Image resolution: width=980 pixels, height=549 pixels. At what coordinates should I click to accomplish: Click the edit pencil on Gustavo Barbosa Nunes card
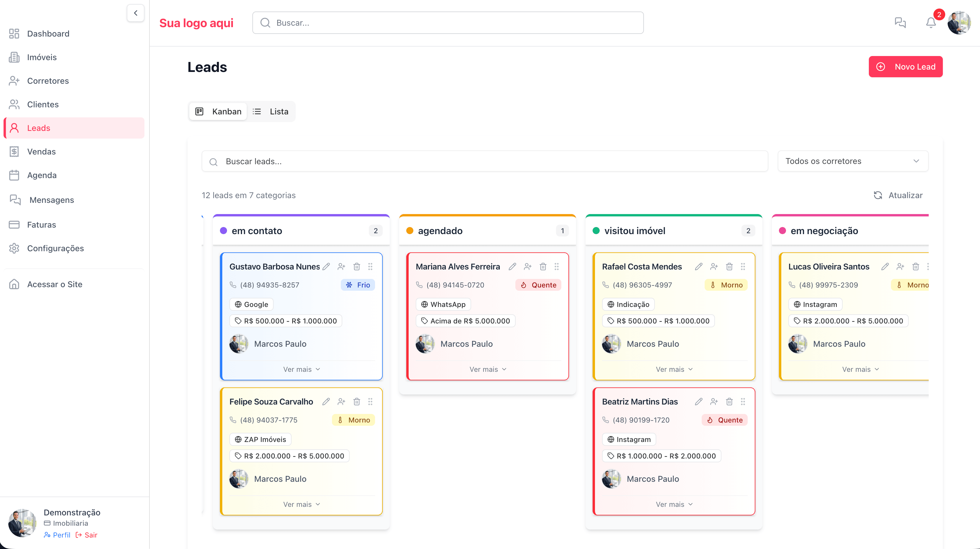(326, 266)
